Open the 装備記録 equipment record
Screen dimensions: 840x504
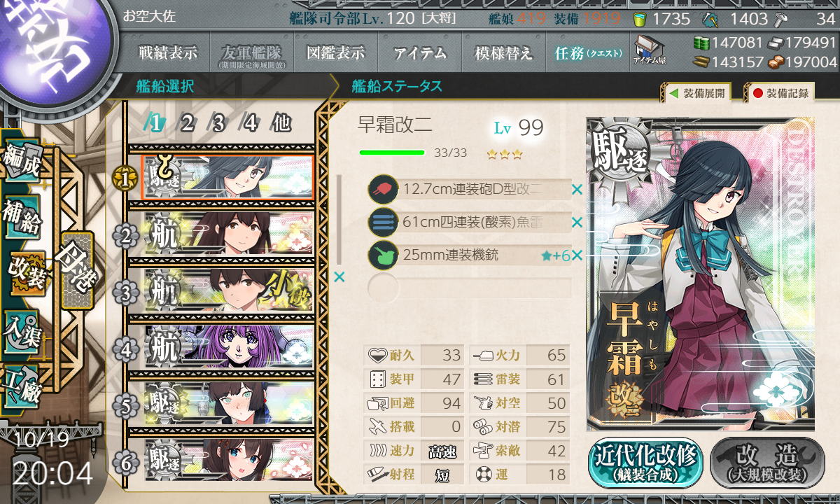(780, 93)
